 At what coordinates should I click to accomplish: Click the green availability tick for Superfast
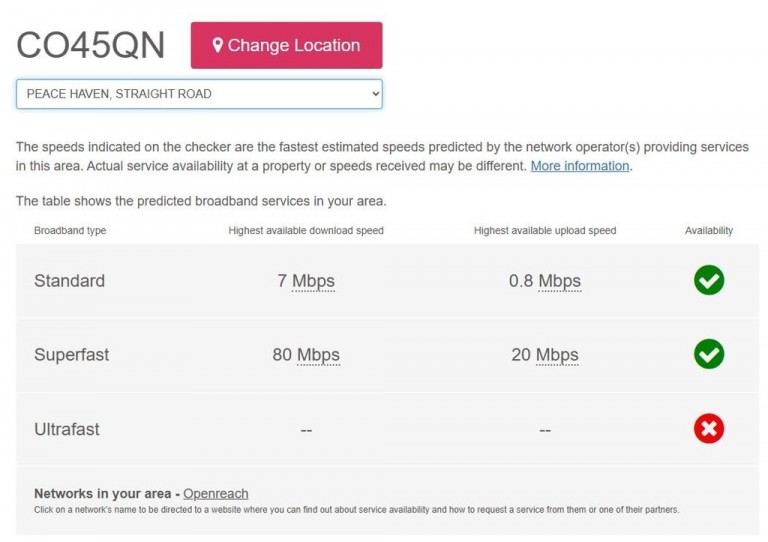(709, 354)
